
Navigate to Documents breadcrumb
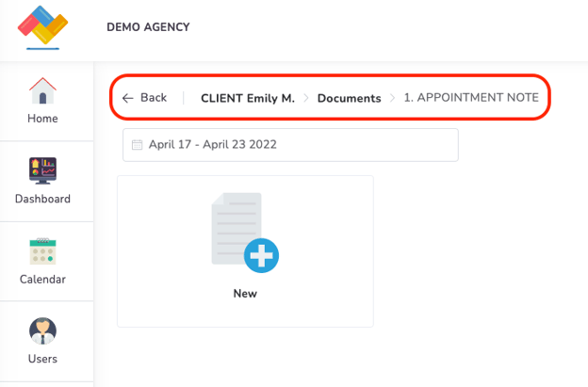tap(349, 98)
